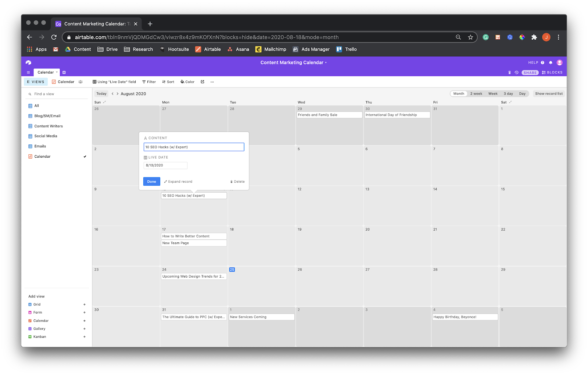Click the Done button in the record popup
The width and height of the screenshot is (588, 375).
click(152, 182)
